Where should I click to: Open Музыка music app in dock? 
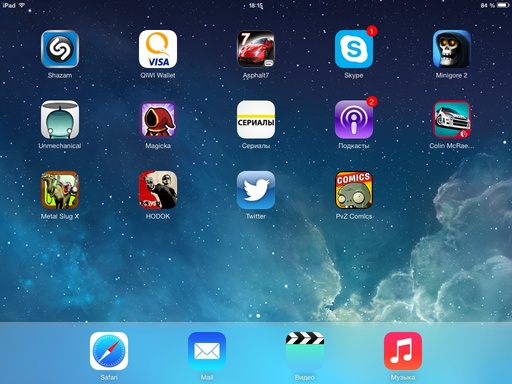(x=403, y=351)
